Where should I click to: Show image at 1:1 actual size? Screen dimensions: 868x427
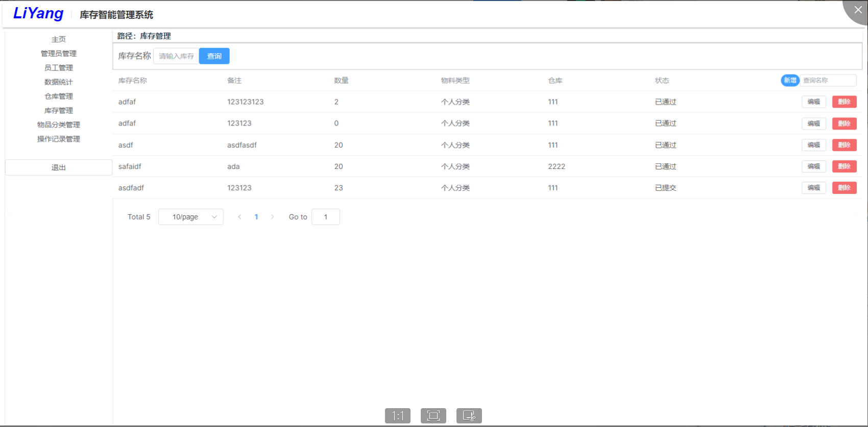point(398,416)
